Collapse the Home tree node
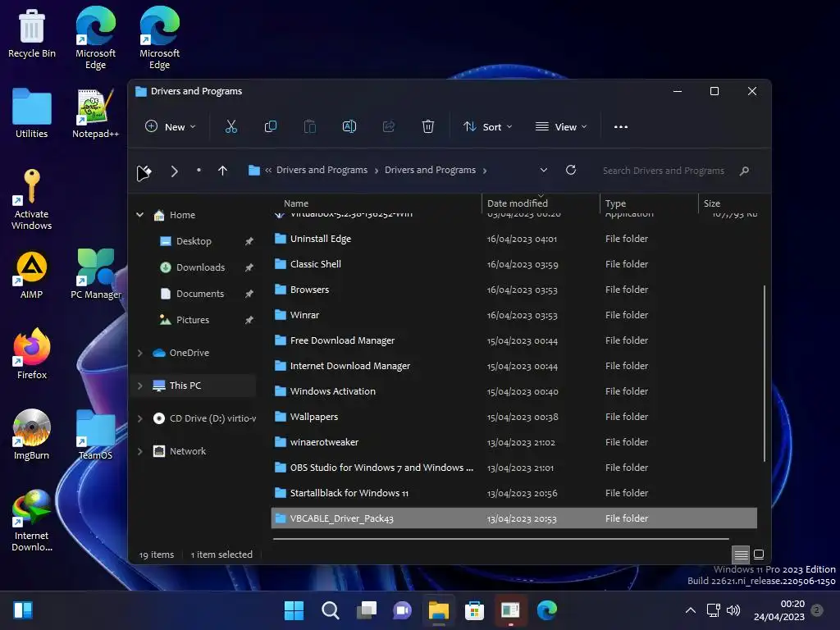 [x=139, y=215]
